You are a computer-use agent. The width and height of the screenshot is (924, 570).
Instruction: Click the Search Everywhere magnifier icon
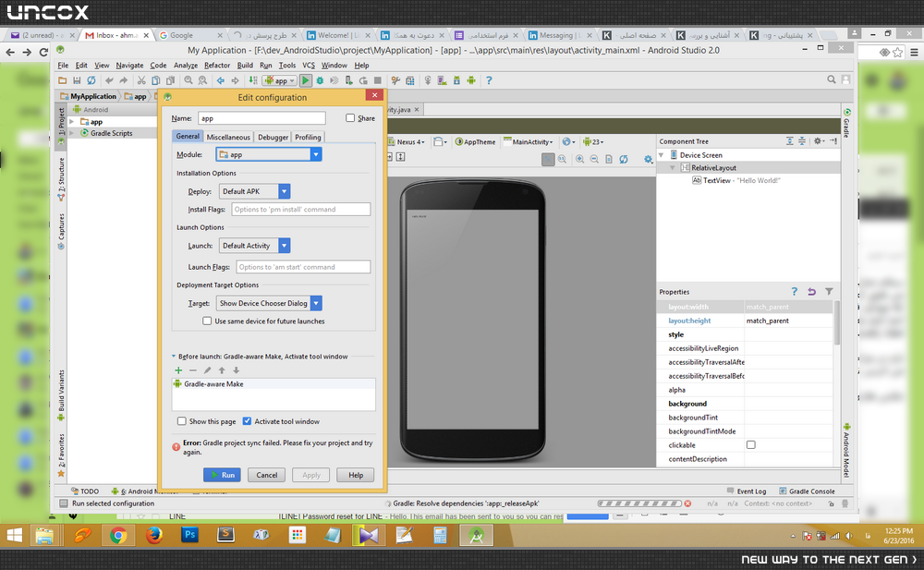click(x=831, y=79)
